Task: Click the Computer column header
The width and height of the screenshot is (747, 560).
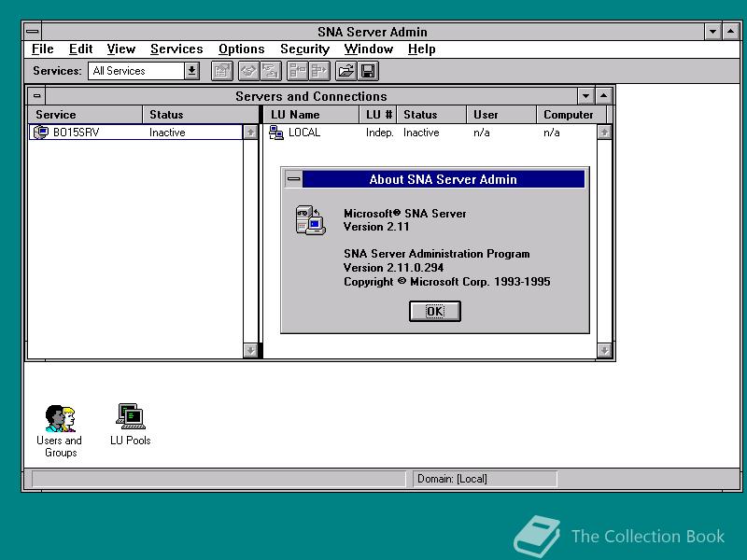Action: 571,114
